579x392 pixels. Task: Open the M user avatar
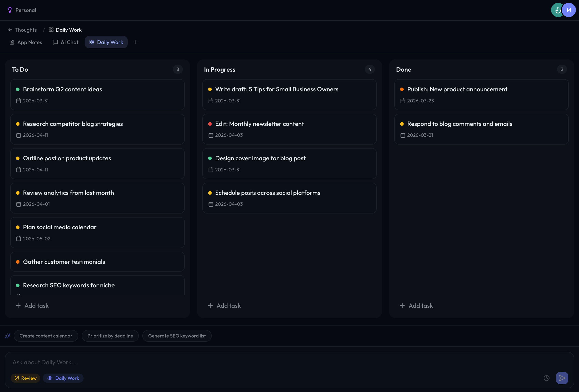(569, 10)
